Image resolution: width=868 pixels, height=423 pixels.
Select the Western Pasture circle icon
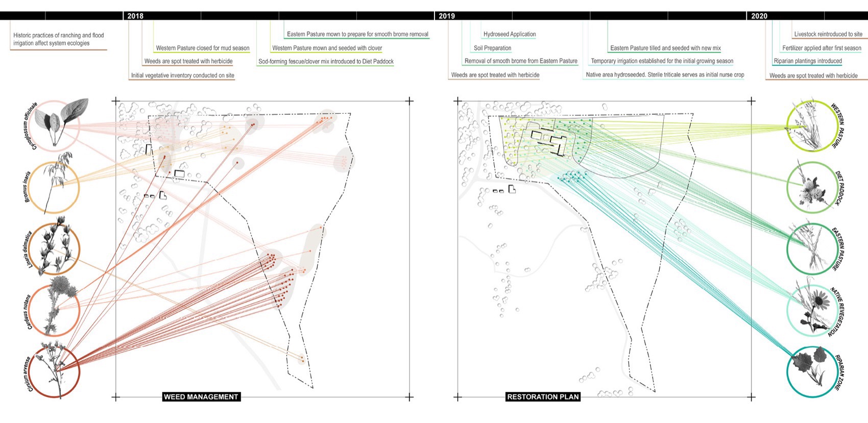[812, 125]
